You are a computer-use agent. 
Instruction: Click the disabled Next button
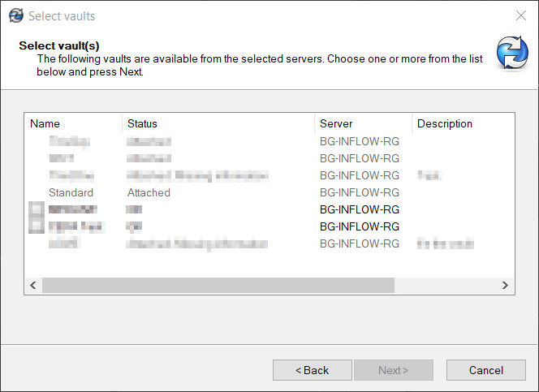393,370
